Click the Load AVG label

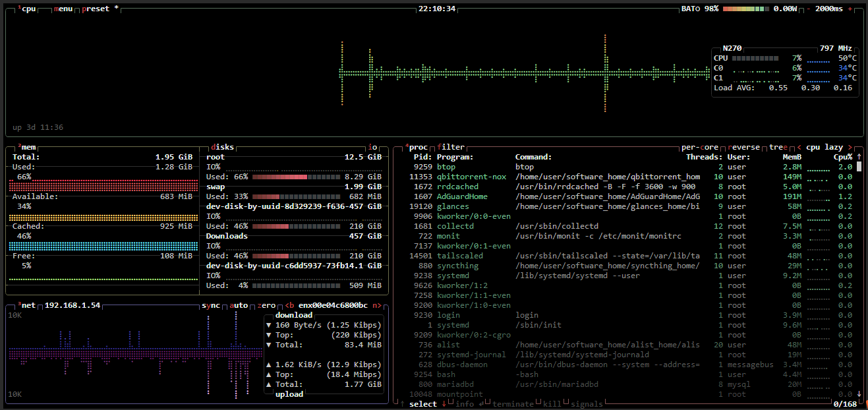tap(734, 88)
